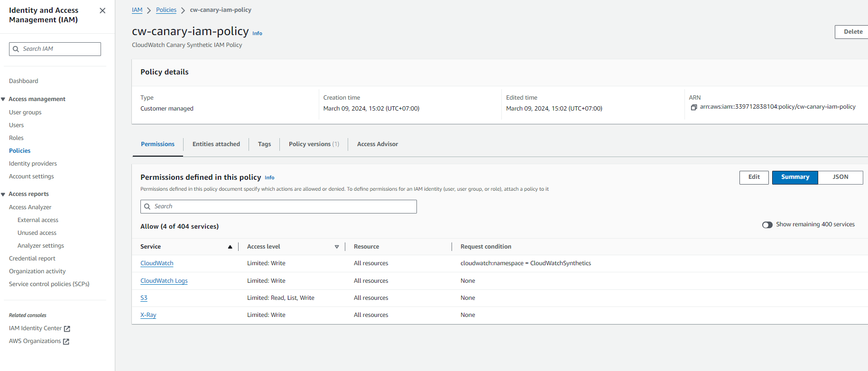The width and height of the screenshot is (868, 371).
Task: Click the Service column sort ascending arrow
Action: click(230, 247)
